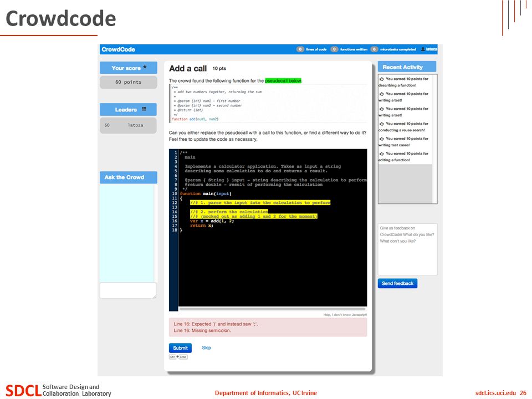
Task: Select the latoza leaderboard entry
Action: [128, 125]
